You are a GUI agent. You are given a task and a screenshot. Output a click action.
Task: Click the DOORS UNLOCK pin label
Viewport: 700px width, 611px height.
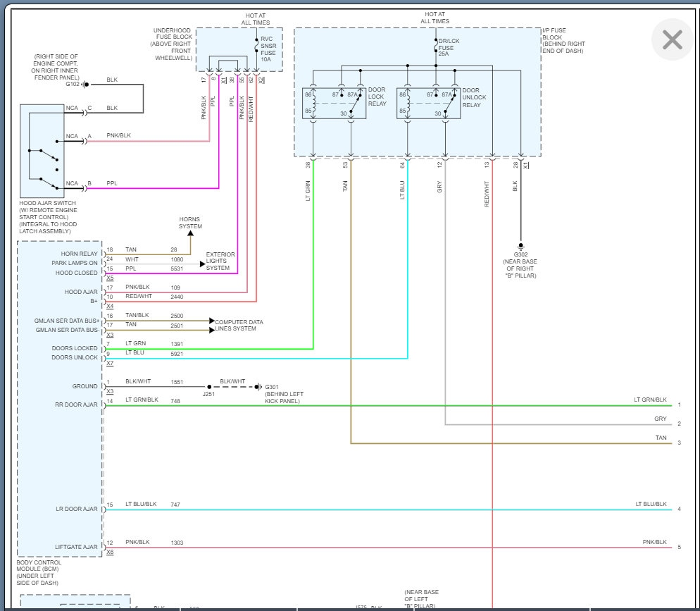click(74, 358)
